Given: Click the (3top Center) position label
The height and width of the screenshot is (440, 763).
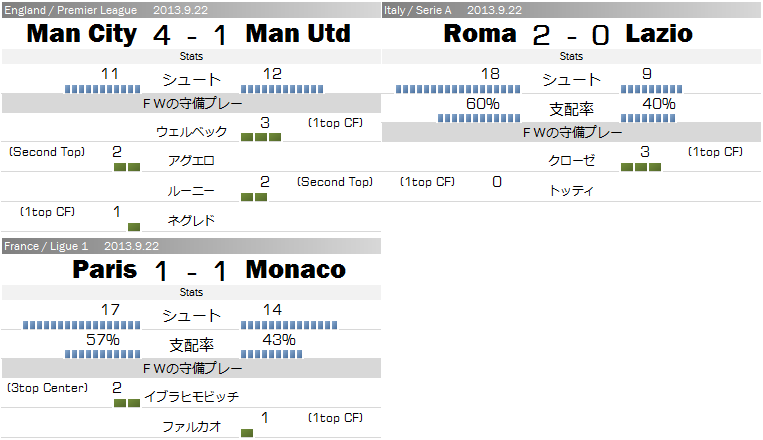Looking at the screenshot, I should point(47,388).
